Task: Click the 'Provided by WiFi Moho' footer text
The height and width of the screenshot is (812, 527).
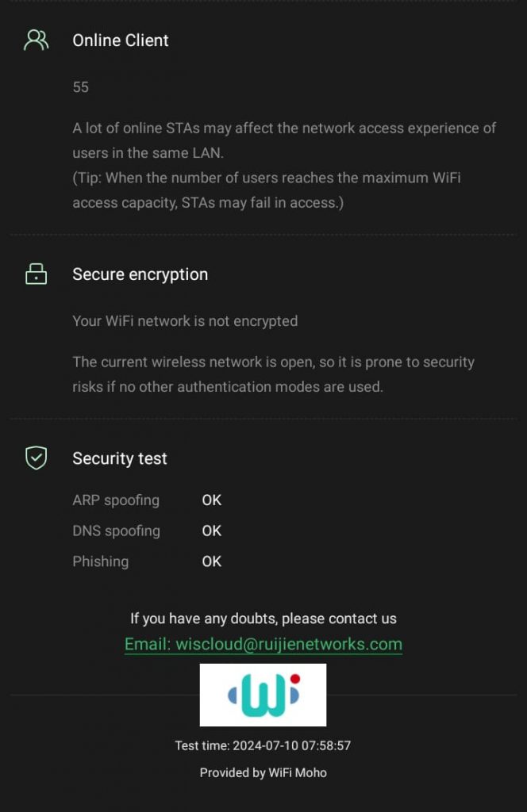Action: click(x=263, y=772)
